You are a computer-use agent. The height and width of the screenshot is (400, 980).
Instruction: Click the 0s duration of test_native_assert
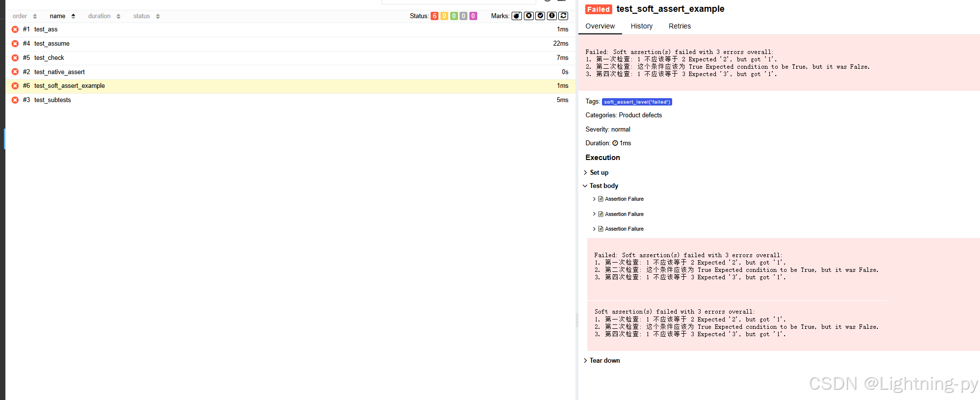(565, 72)
